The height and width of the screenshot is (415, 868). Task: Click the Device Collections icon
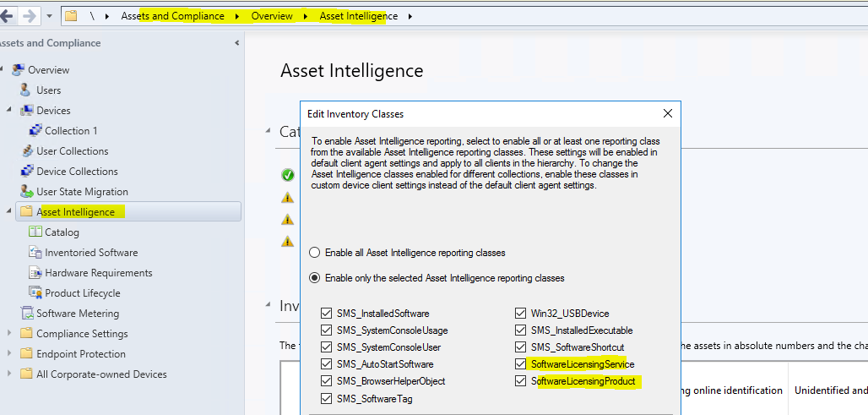click(26, 172)
